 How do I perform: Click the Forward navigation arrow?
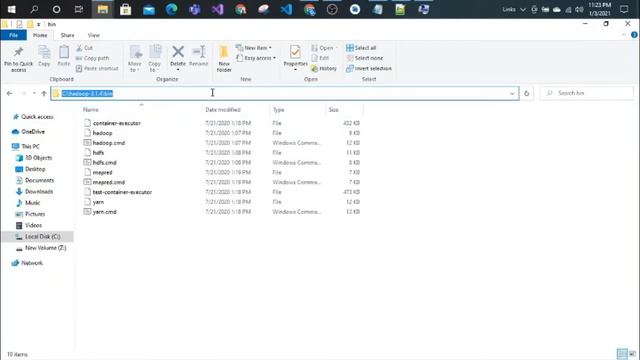point(23,93)
